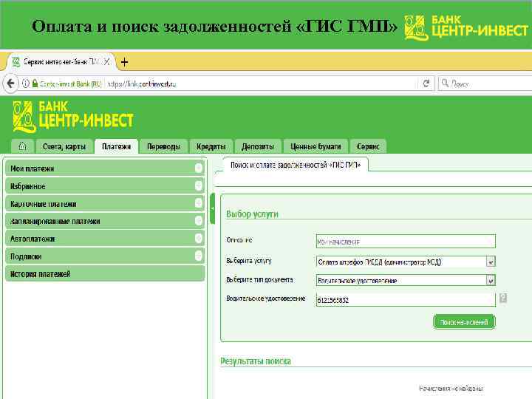Select the Сервис интернет-банк browser tab
The width and height of the screenshot is (532, 399).
(x=61, y=62)
